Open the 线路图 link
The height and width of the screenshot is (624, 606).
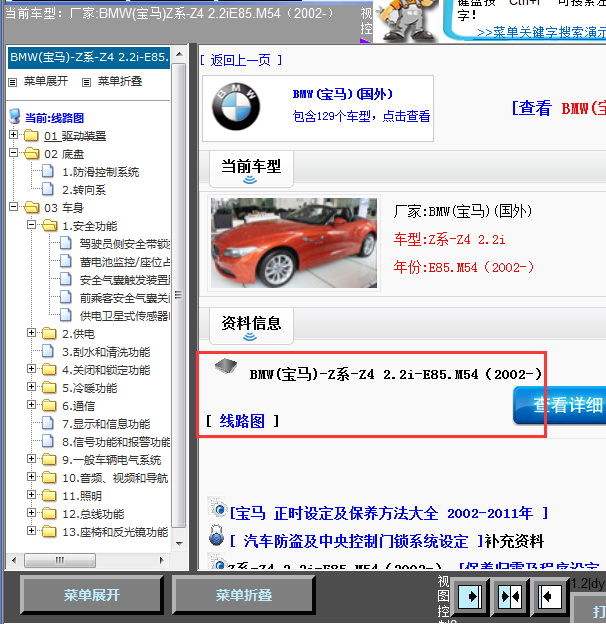point(242,421)
